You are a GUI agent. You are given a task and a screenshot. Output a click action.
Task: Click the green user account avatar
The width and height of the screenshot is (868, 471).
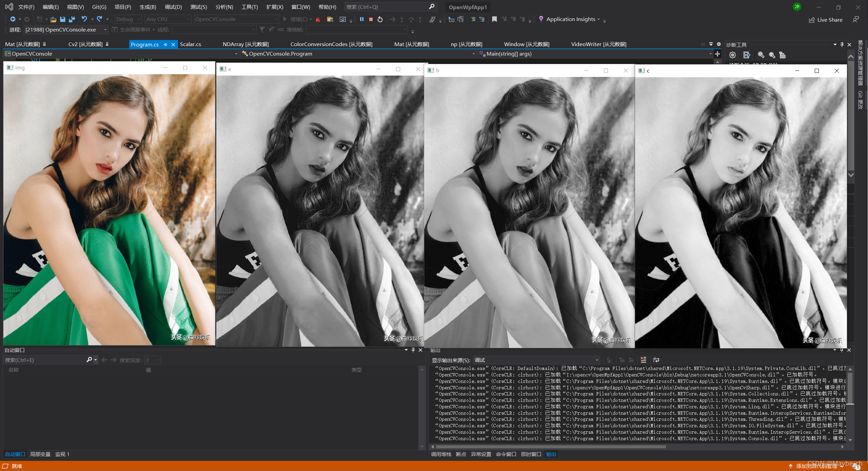[x=797, y=7]
